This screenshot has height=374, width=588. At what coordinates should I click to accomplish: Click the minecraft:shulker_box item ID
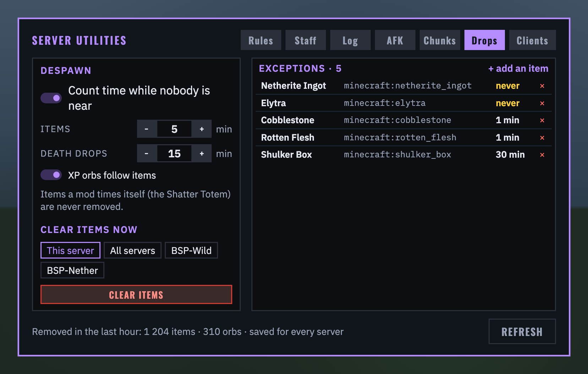(398, 155)
